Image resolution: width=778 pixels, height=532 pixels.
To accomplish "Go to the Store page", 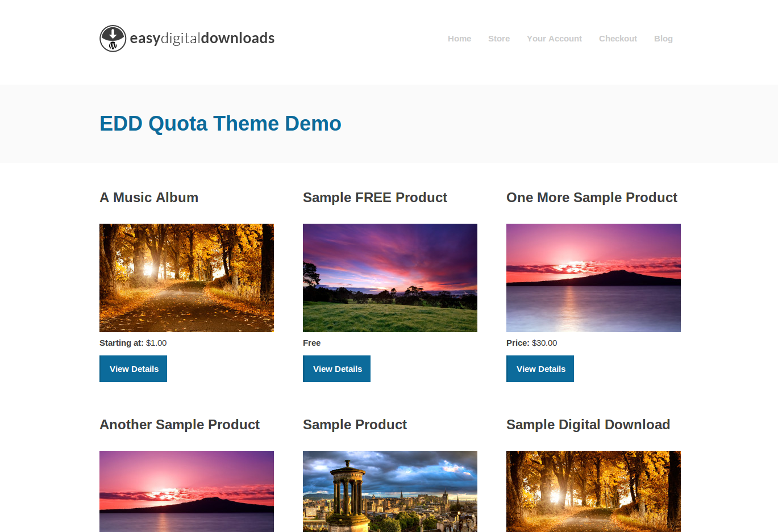I will coord(498,39).
